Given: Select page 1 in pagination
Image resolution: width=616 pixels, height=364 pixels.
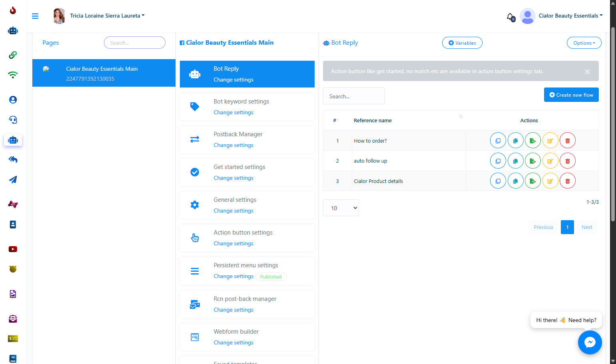Looking at the screenshot, I should [567, 227].
